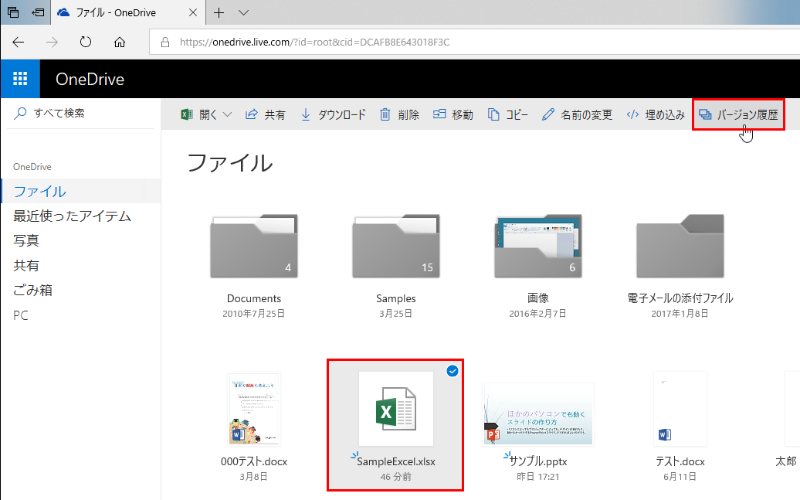
Task: Click the Move to icon
Action: [x=440, y=114]
